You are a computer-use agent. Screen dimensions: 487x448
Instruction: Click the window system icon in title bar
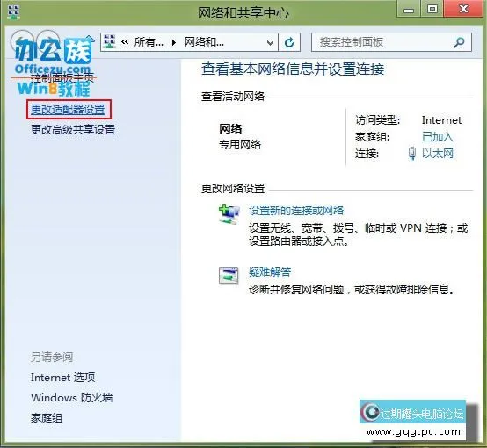pyautogui.click(x=13, y=12)
